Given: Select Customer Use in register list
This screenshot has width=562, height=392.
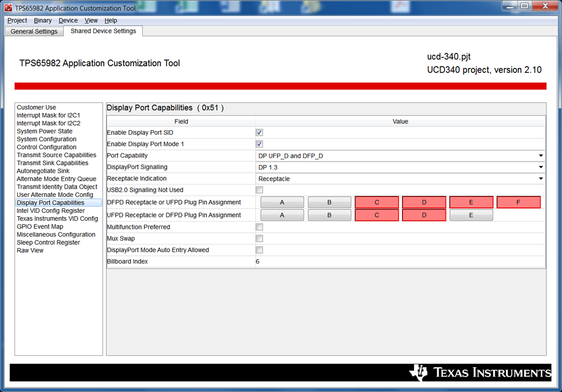Looking at the screenshot, I should [37, 107].
